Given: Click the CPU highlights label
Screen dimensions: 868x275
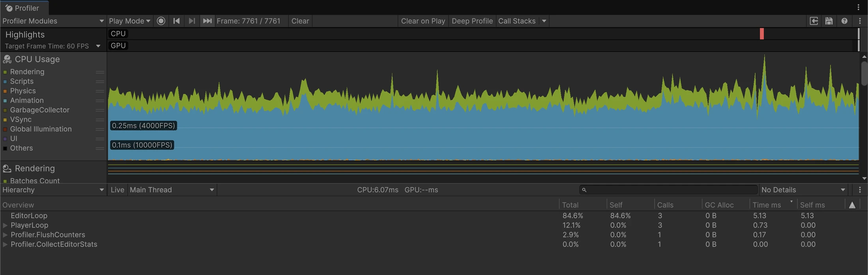Looking at the screenshot, I should tap(118, 34).
